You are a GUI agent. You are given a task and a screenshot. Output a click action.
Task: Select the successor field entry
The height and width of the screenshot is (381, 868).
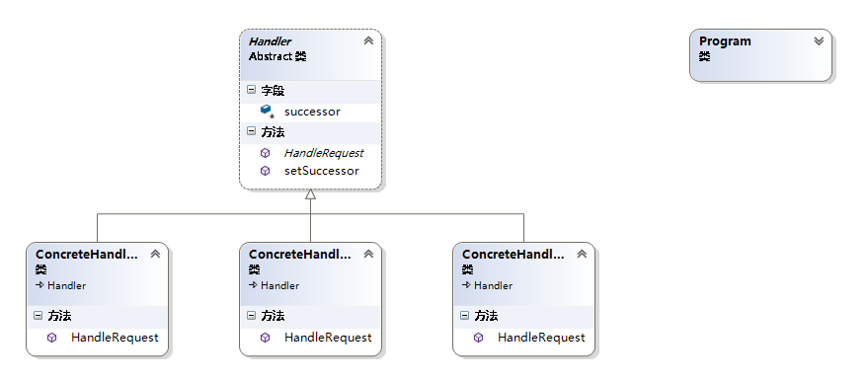310,112
